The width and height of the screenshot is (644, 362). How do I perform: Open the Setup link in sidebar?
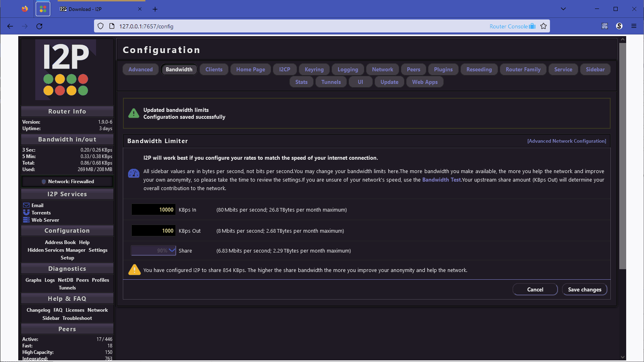pyautogui.click(x=67, y=258)
